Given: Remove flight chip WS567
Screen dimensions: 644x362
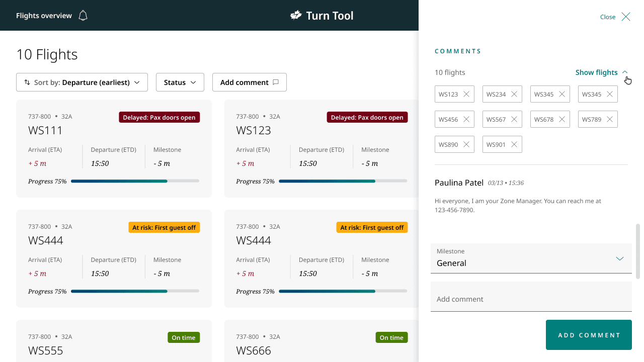Looking at the screenshot, I should (514, 119).
